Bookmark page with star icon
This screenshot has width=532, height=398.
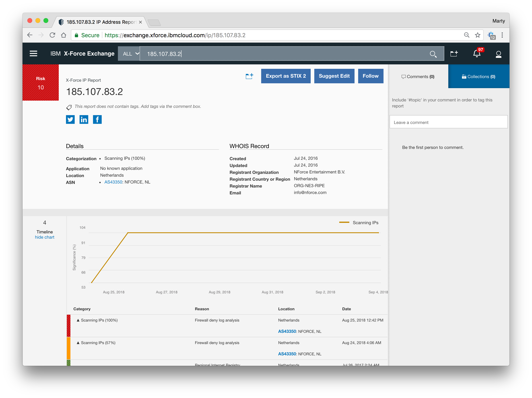[x=477, y=35]
